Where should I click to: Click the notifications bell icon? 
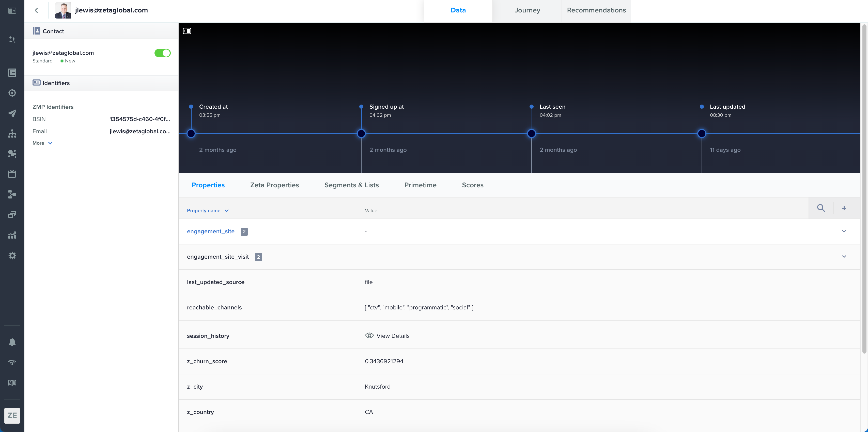(12, 342)
